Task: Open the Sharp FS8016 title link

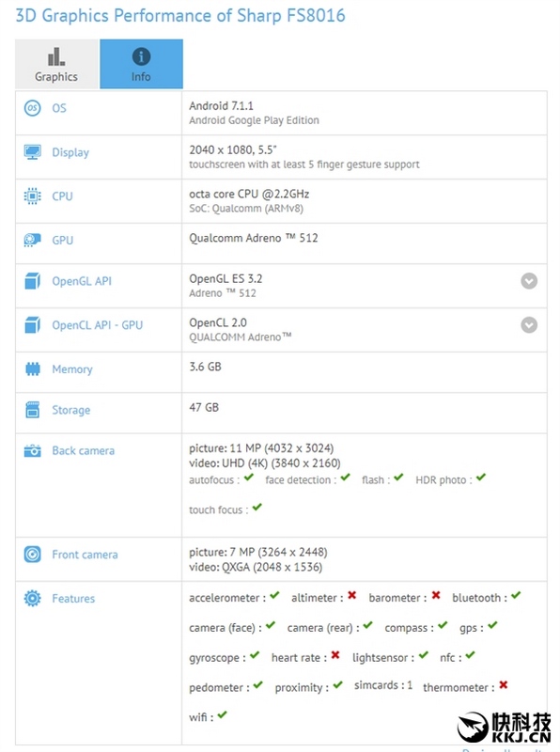Action: pyautogui.click(x=177, y=16)
